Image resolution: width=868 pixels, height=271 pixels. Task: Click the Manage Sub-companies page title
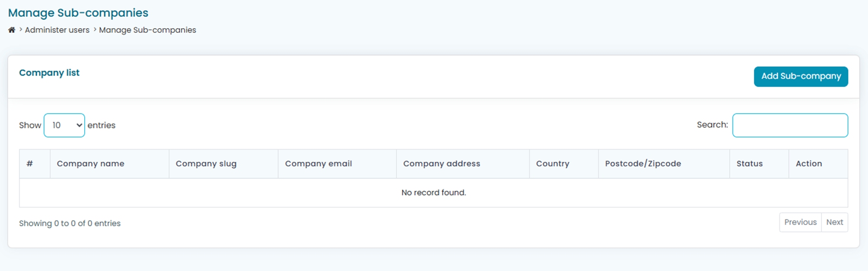point(78,13)
